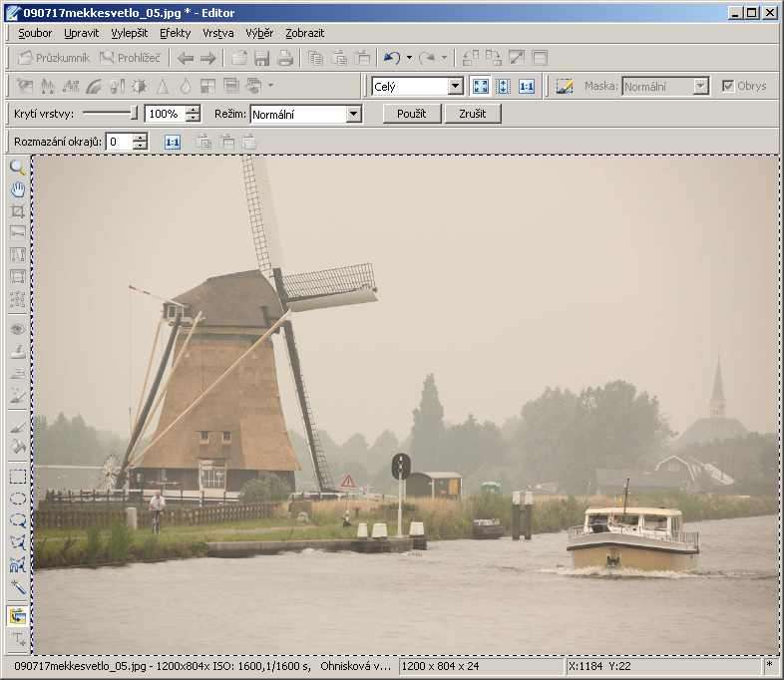Screen dimensions: 784x680
Task: Choose the ellipse selection tool
Action: coord(18,499)
